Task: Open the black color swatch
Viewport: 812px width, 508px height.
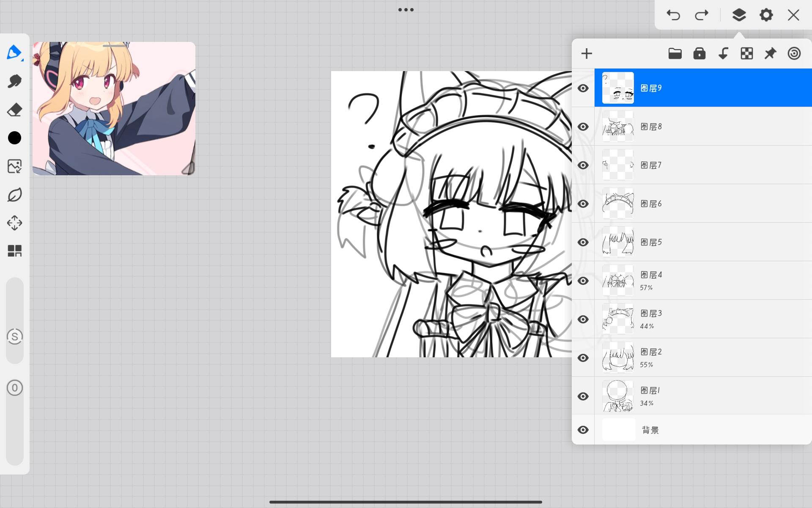Action: [x=14, y=138]
